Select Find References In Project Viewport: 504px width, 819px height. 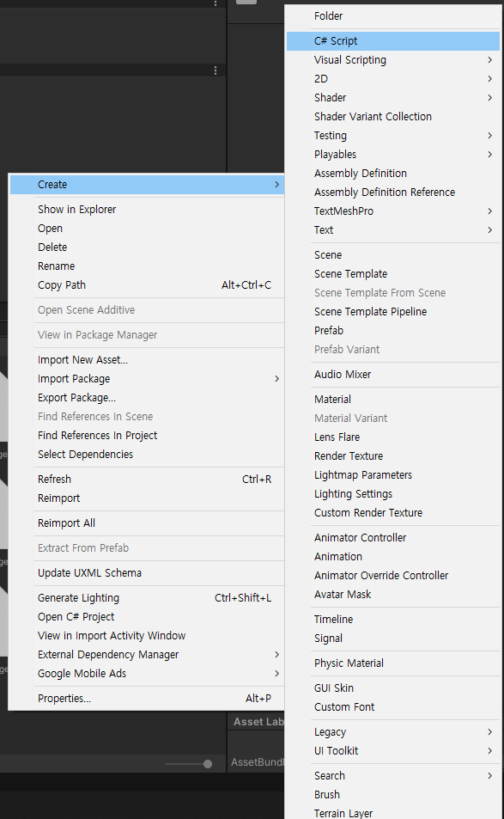pos(147,435)
